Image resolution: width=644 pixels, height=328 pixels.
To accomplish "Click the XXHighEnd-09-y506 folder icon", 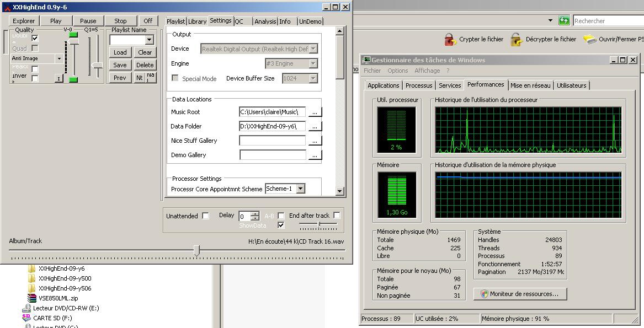I will [31, 288].
